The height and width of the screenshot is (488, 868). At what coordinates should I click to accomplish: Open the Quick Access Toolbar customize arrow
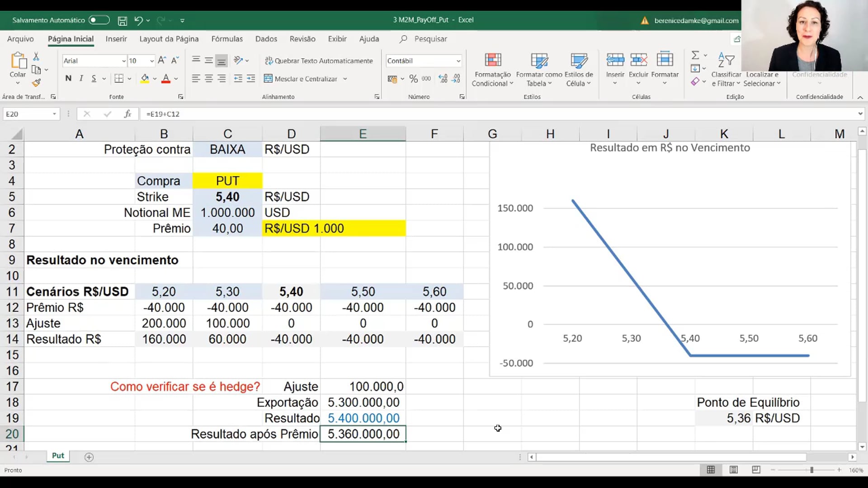coord(182,20)
